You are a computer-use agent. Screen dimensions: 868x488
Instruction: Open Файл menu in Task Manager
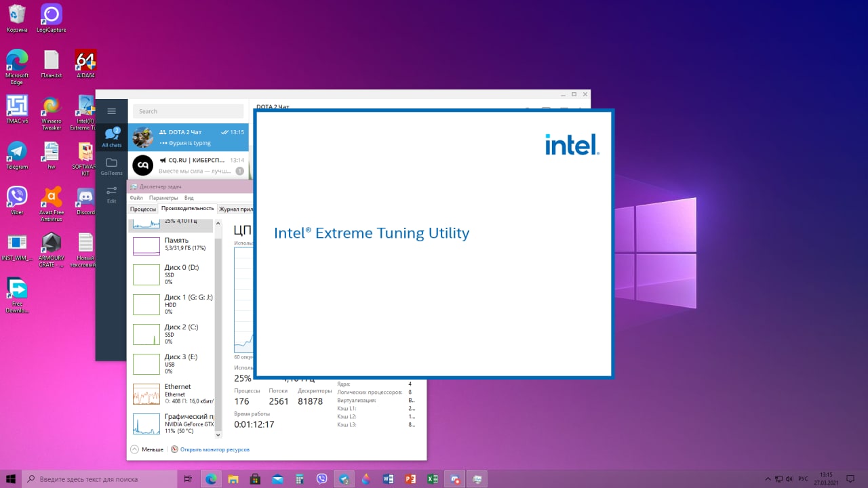[136, 198]
